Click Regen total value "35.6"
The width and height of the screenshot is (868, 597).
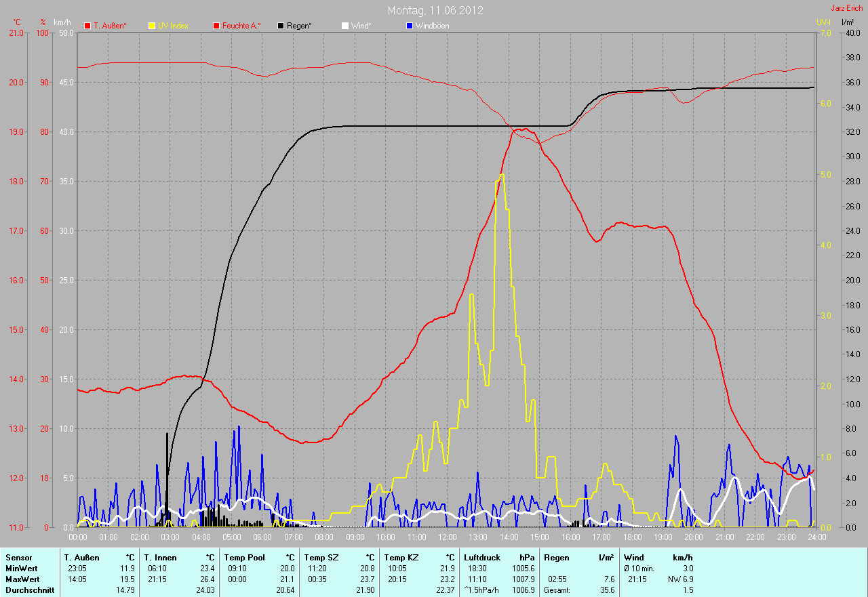[608, 590]
